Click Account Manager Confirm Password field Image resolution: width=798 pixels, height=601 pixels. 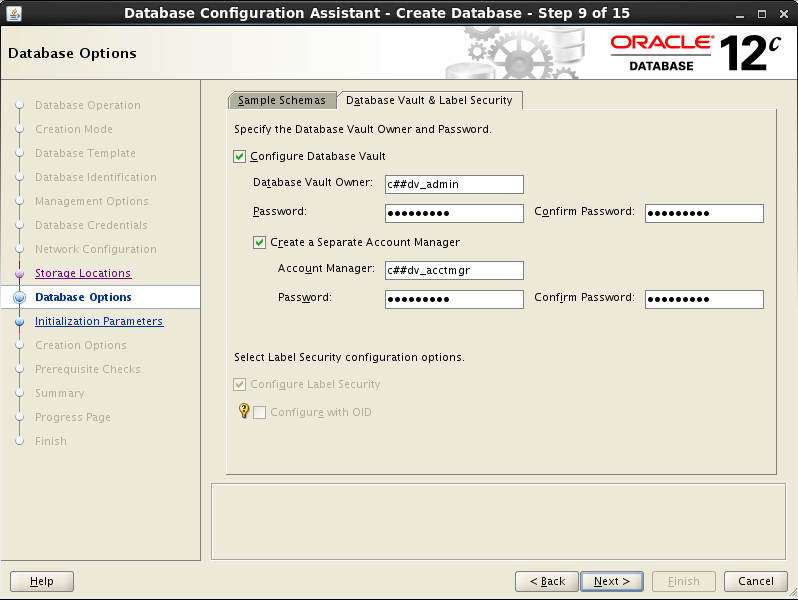click(x=704, y=299)
